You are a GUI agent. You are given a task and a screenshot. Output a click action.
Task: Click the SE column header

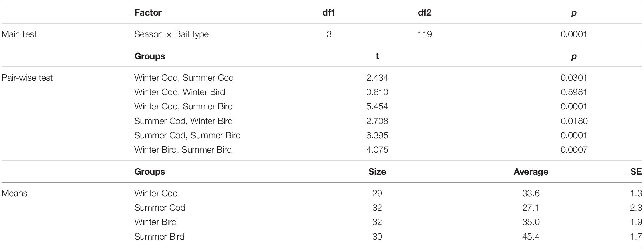(x=636, y=172)
